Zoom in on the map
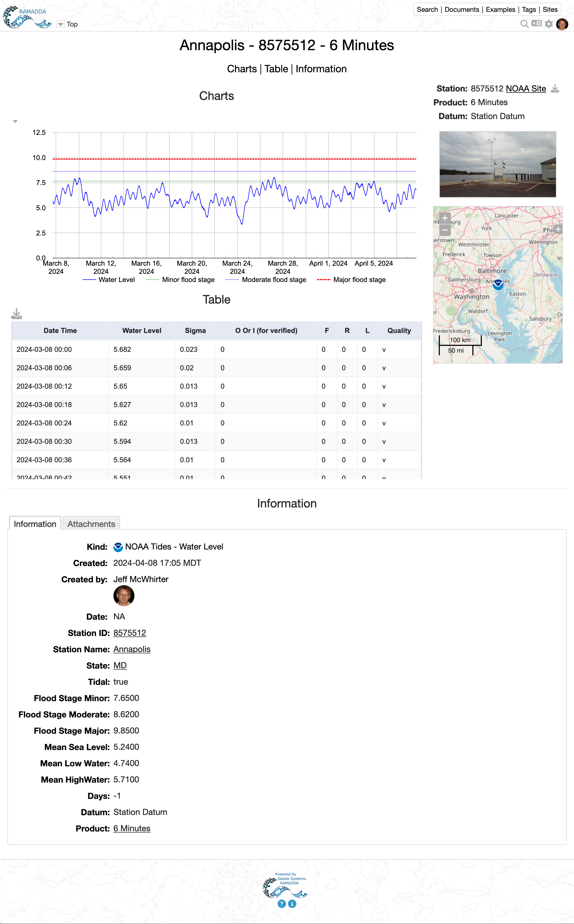574x924 pixels. 445,218
